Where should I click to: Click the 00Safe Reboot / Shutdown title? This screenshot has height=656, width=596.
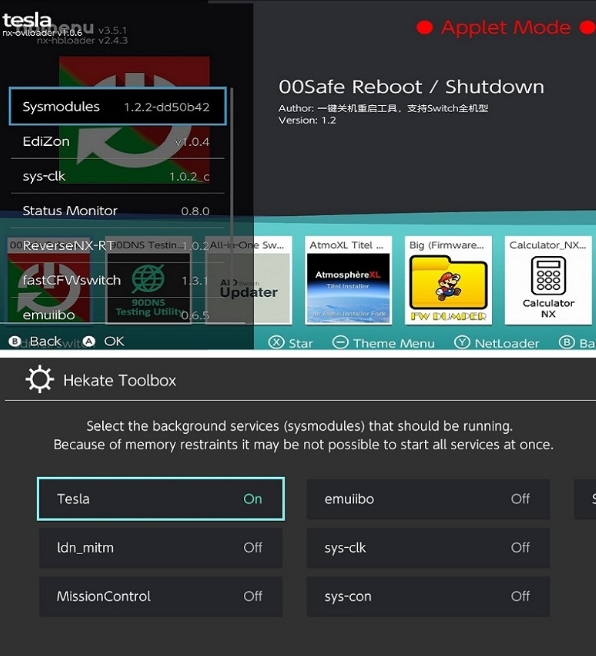(412, 87)
